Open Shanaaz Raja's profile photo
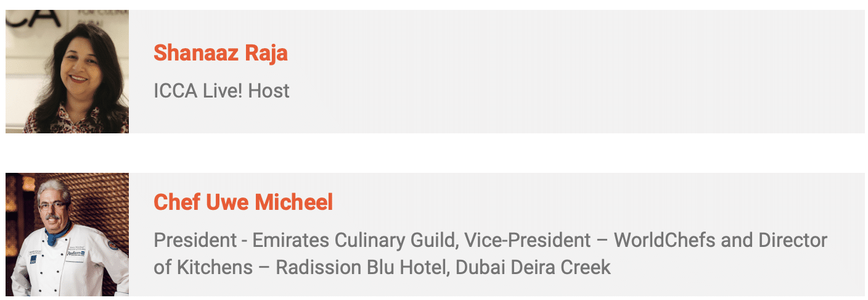The width and height of the screenshot is (868, 300). tap(67, 71)
